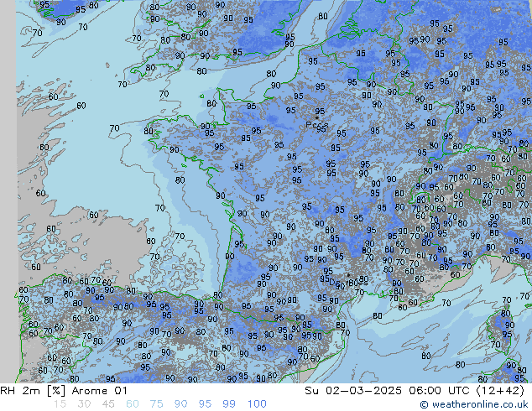Image resolution: width=532 pixels, height=411 pixels.
Task: Click legend value 45
Action: click(108, 404)
